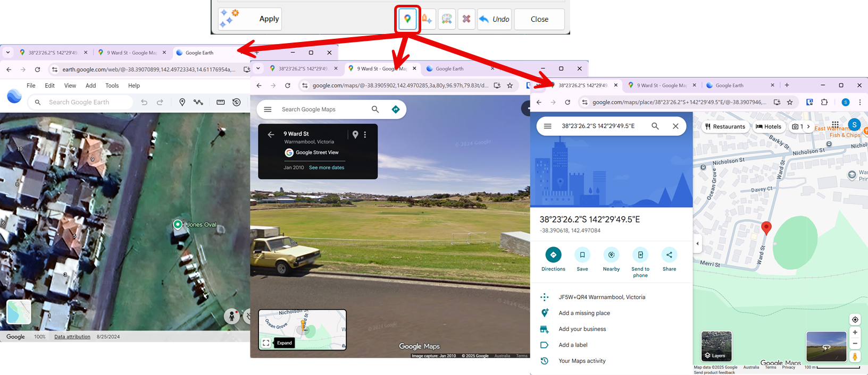Open the Street View more options menu

(x=365, y=135)
